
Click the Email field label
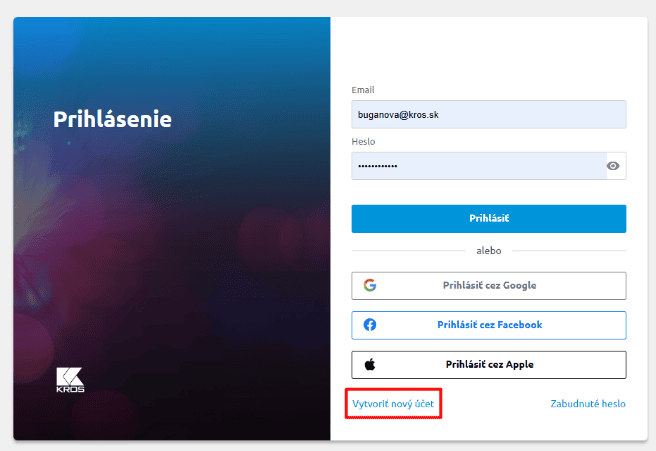363,90
